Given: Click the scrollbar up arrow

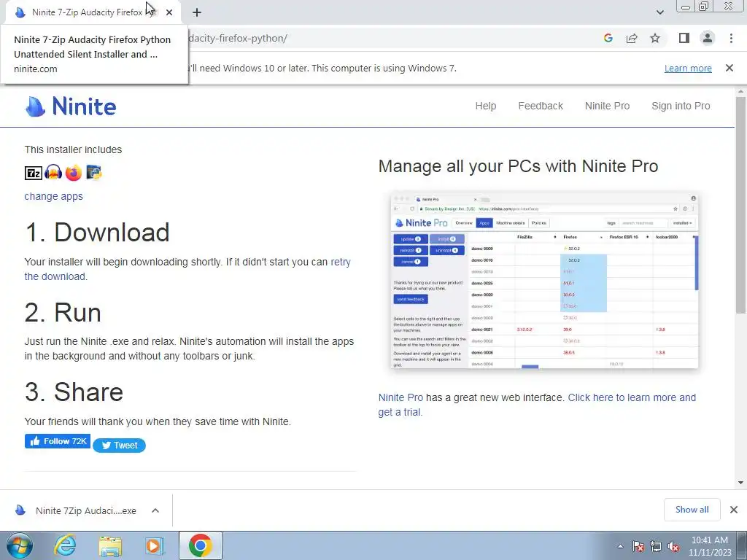Looking at the screenshot, I should [x=740, y=91].
